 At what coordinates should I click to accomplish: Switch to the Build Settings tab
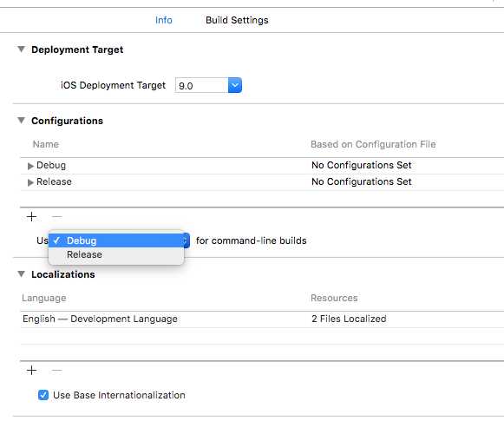pyautogui.click(x=237, y=20)
